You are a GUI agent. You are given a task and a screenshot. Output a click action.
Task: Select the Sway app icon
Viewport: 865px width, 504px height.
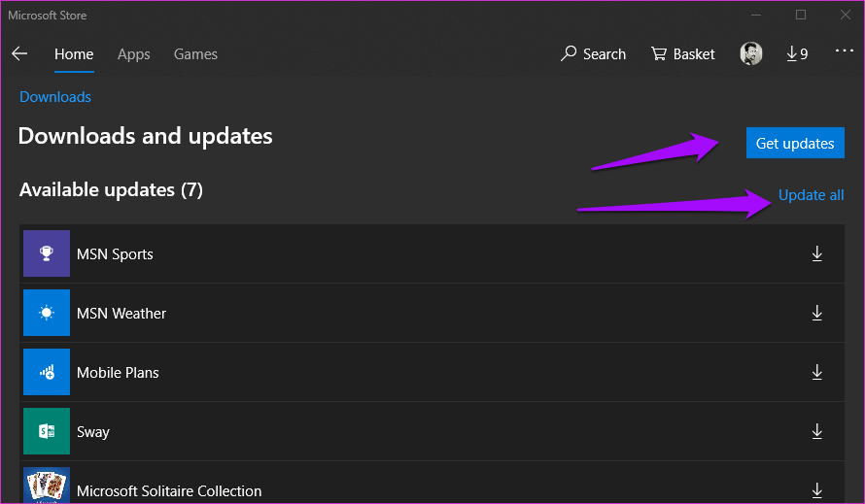coord(47,431)
